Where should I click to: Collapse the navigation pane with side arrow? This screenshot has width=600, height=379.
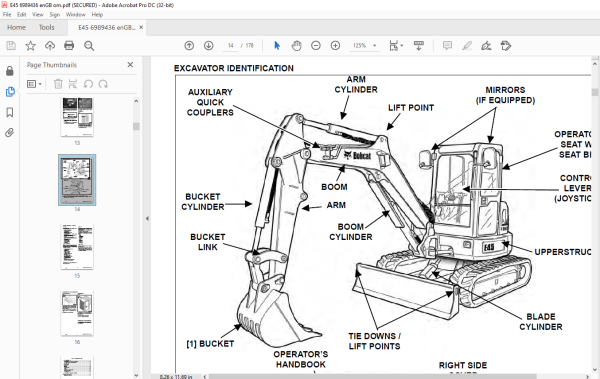pos(147,219)
